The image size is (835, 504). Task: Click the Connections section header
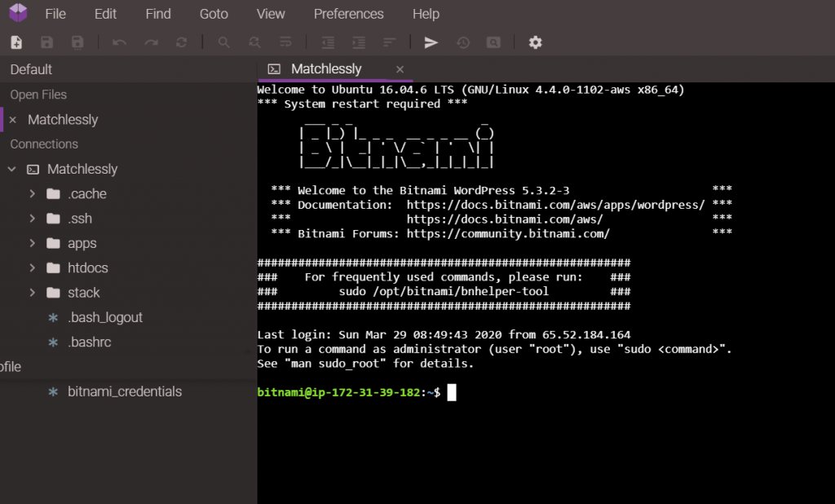(x=44, y=144)
